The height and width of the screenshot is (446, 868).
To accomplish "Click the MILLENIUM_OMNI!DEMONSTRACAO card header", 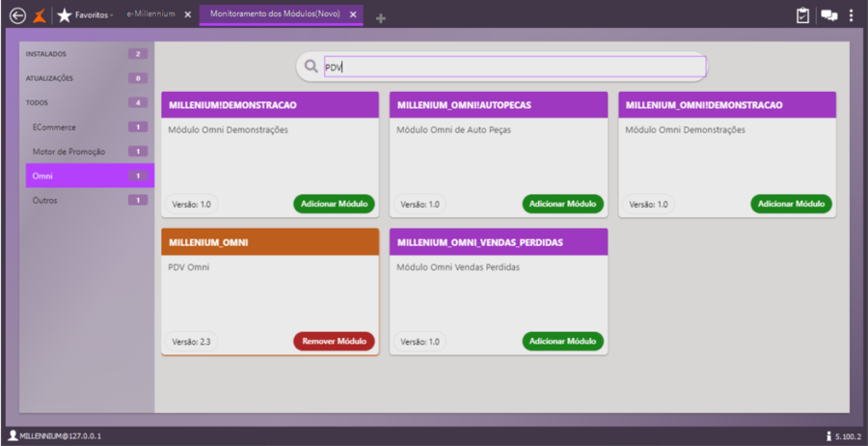I will (x=727, y=104).
